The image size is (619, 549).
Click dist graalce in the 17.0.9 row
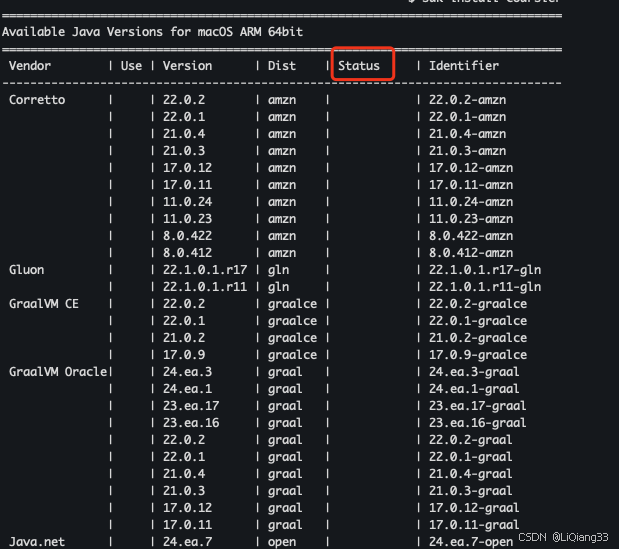(x=293, y=355)
